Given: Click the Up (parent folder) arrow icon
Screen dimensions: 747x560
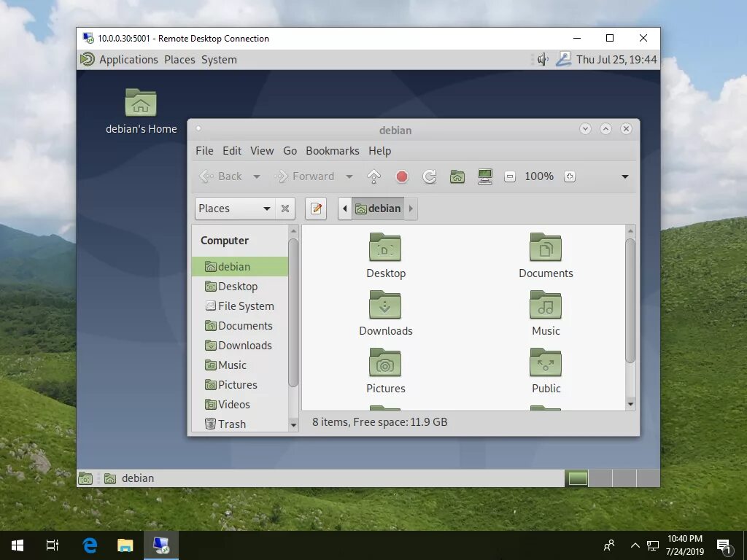Looking at the screenshot, I should (x=374, y=176).
